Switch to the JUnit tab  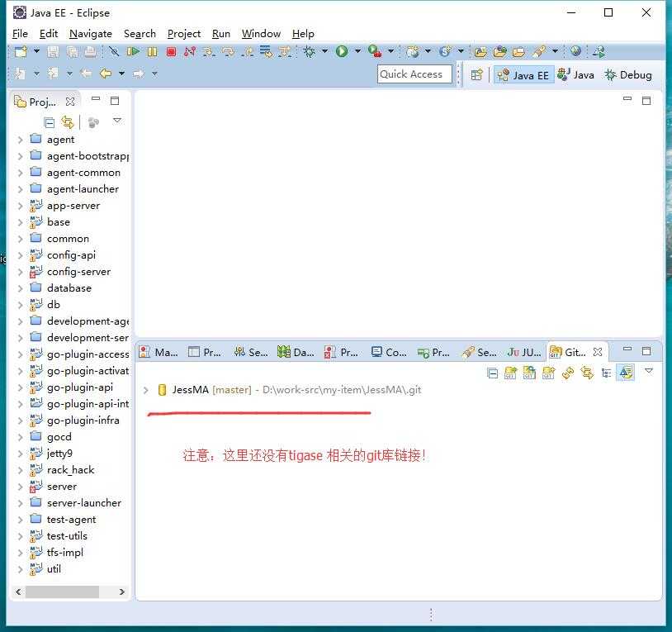524,353
